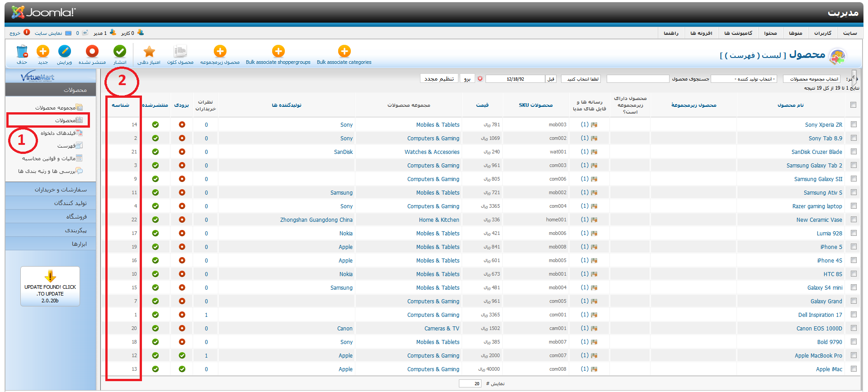The width and height of the screenshot is (868, 392).
Task: Select the checkbox next to iPhone 5
Action: click(854, 247)
